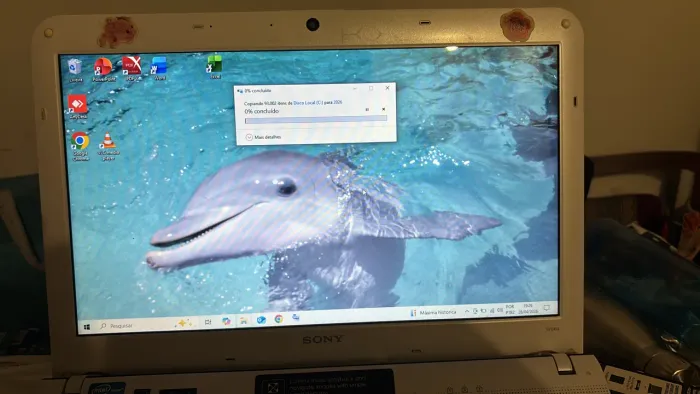700x394 pixels.
Task: Show hidden system tray icons
Action: click(x=467, y=311)
